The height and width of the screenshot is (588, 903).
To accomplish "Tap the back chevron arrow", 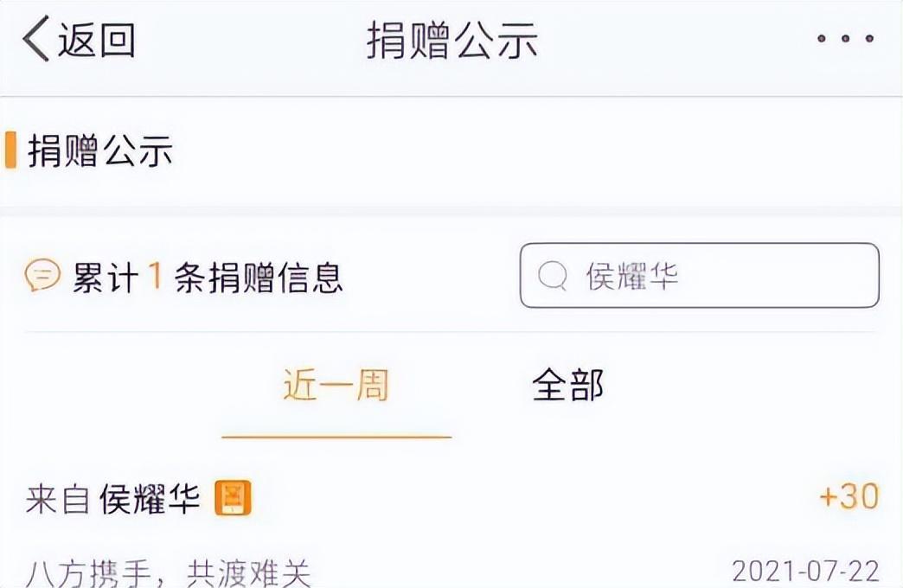I will click(36, 40).
